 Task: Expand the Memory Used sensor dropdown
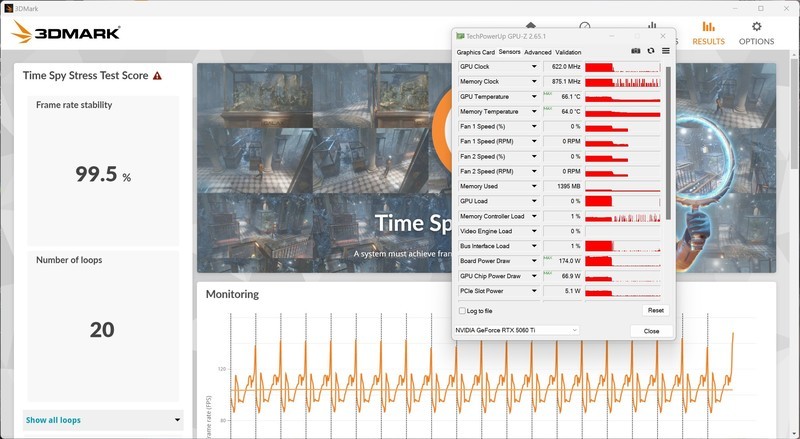[x=534, y=186]
